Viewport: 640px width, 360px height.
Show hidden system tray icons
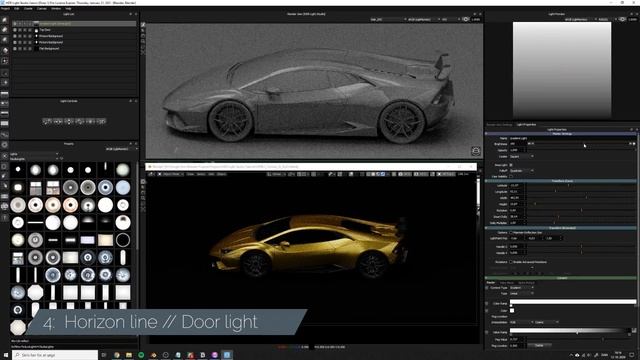571,355
